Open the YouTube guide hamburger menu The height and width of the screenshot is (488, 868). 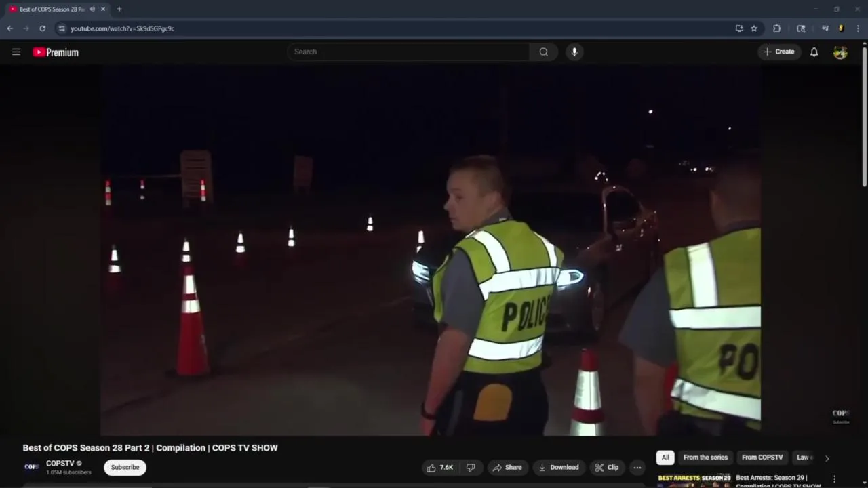[16, 52]
